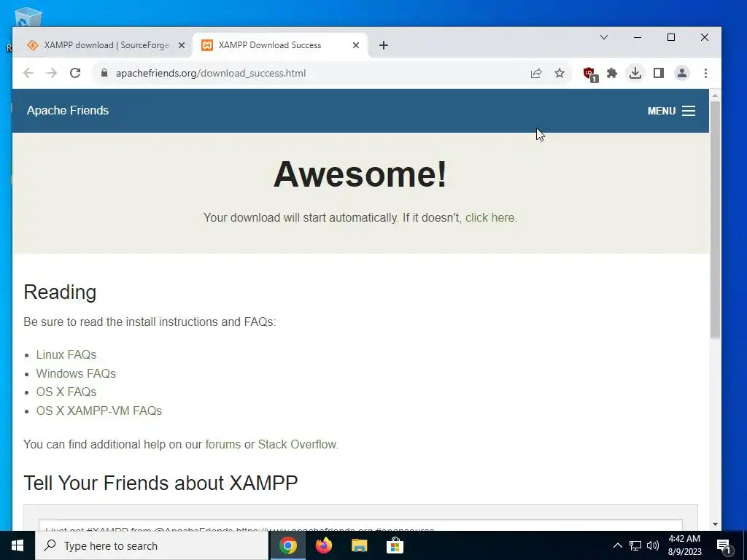The width and height of the screenshot is (747, 560).
Task: Open the volume speaker tray icon
Action: (653, 545)
